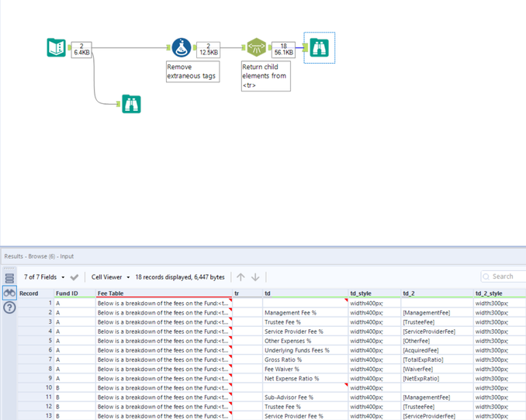Select the [TotalExpRatio] cell
Screen dimensions: 526x420
[x=438, y=359]
